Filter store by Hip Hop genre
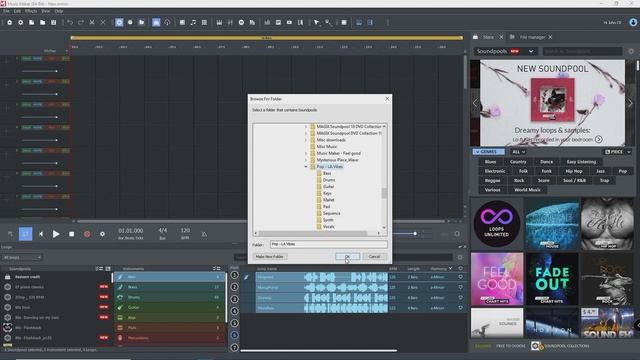640x360 pixels. (574, 171)
